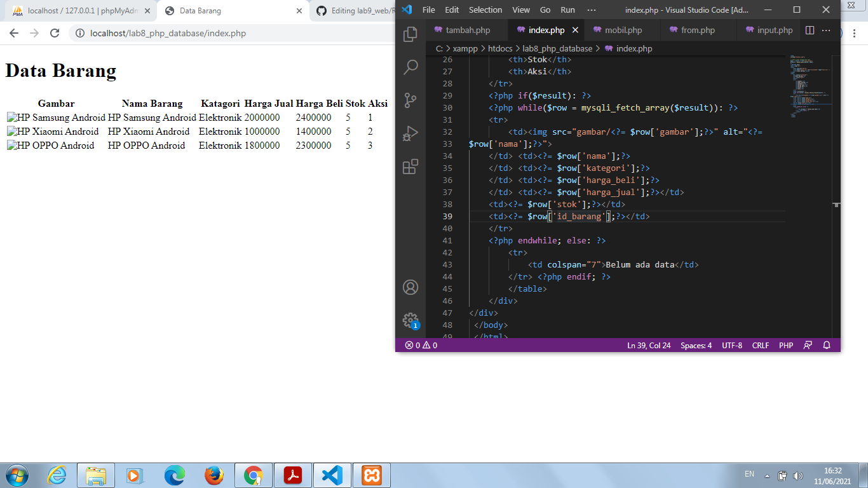
Task: Open Windows Media Player from the taskbar
Action: [133, 475]
